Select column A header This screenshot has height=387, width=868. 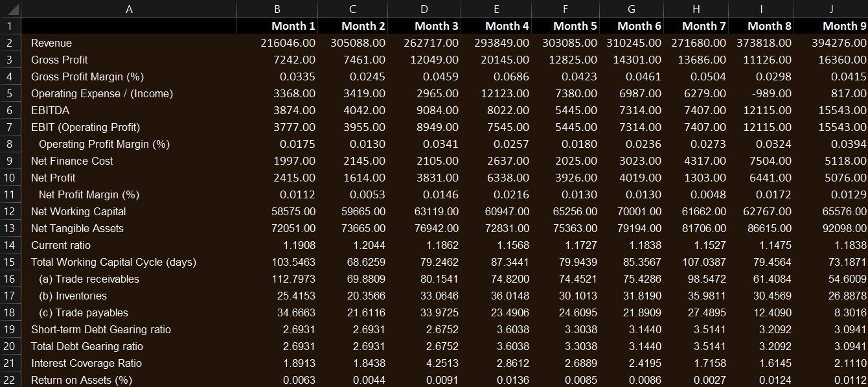[129, 8]
